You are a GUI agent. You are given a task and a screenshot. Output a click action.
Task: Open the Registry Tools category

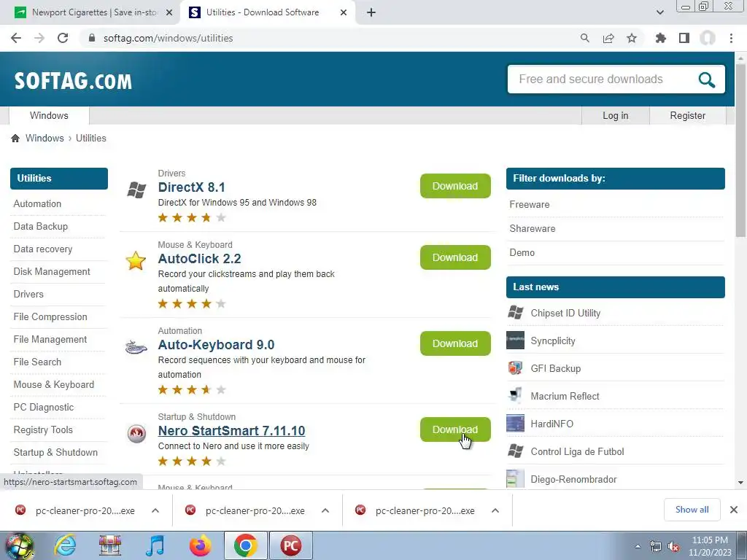(x=43, y=429)
